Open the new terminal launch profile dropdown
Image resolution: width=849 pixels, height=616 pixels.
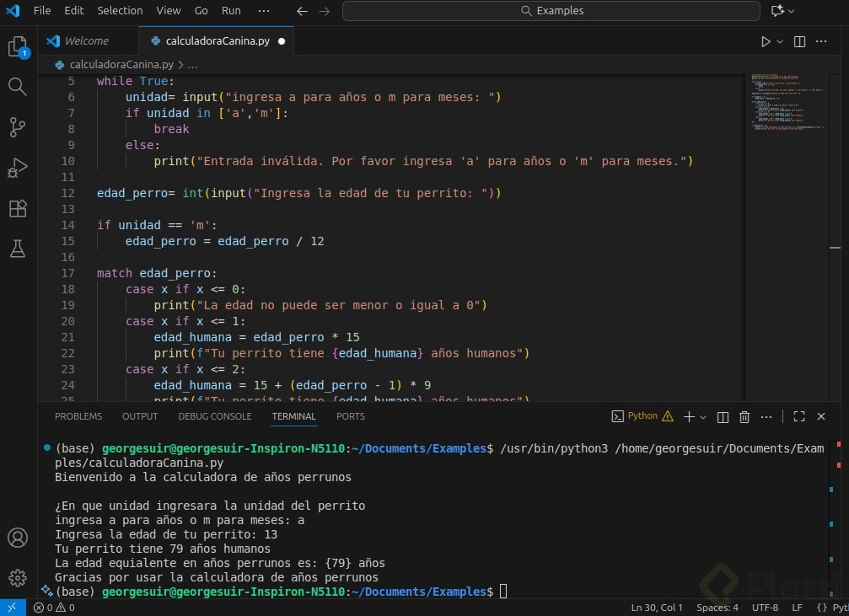(x=703, y=416)
